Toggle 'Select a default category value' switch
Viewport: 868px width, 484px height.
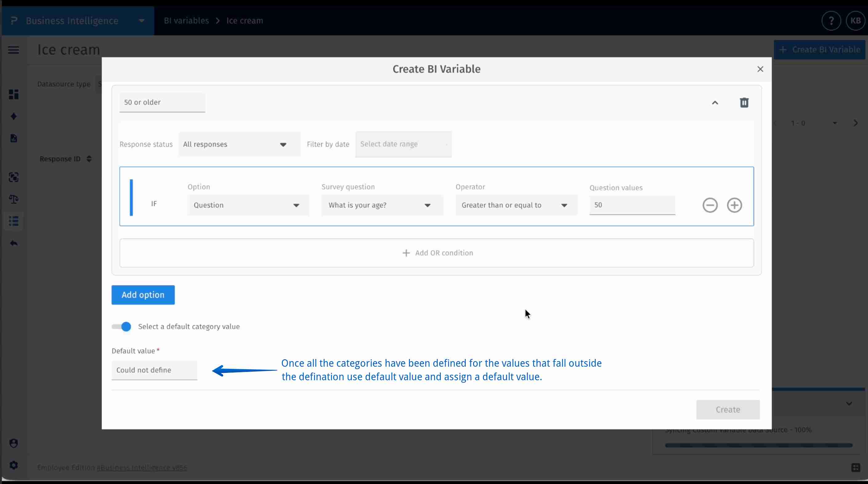[x=121, y=326]
